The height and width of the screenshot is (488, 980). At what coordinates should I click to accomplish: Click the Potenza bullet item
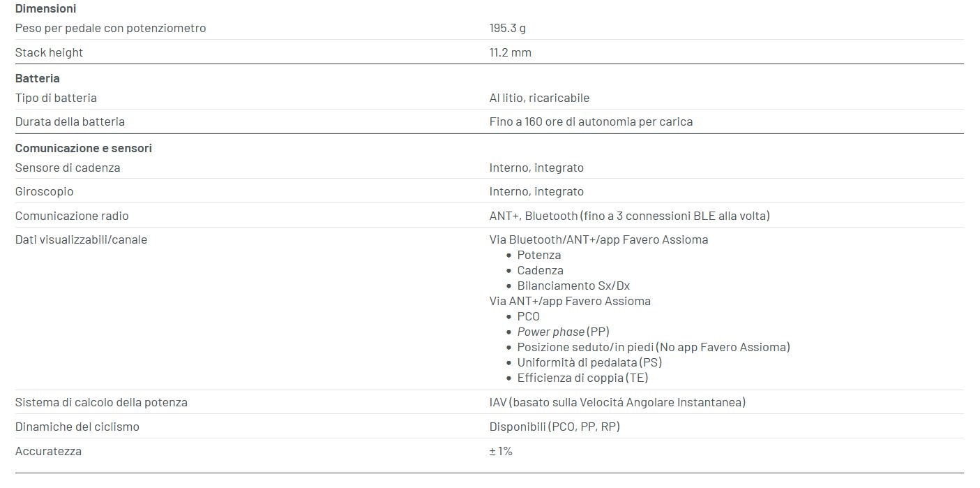[538, 255]
